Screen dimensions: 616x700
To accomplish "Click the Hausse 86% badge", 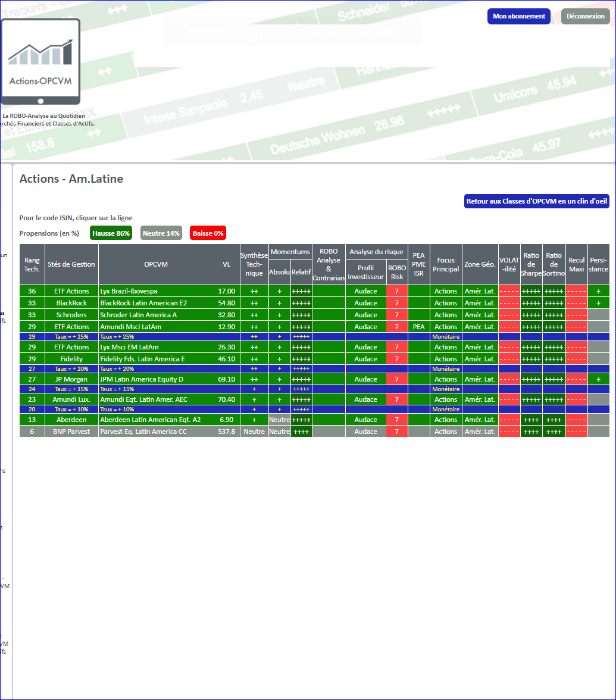I will tap(111, 233).
